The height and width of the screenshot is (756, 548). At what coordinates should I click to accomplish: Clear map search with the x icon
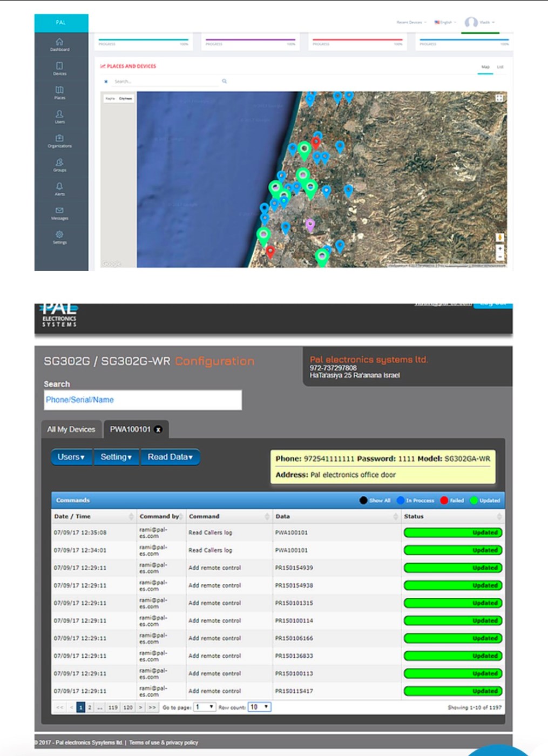tap(106, 82)
